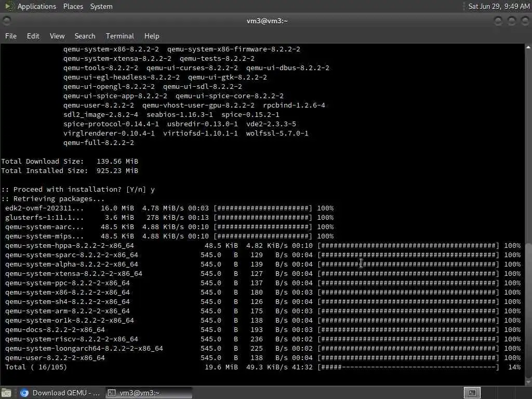Open the System menu

(101, 6)
